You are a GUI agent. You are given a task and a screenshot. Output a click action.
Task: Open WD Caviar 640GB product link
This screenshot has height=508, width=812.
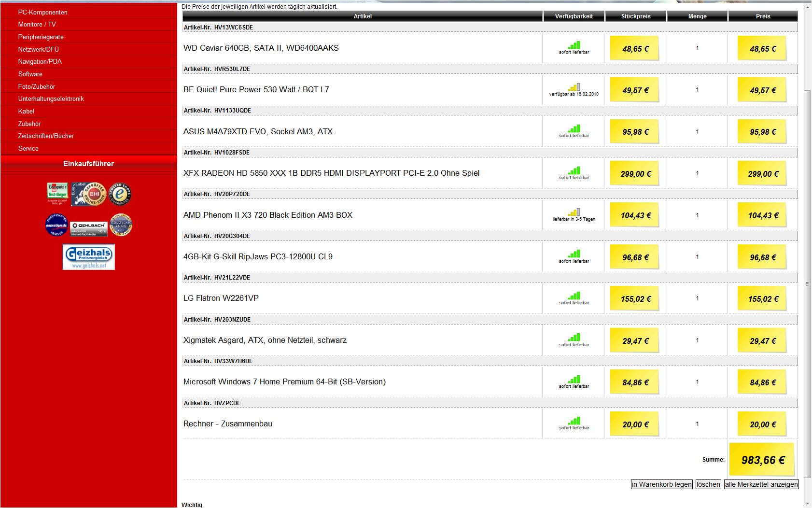[x=261, y=48]
